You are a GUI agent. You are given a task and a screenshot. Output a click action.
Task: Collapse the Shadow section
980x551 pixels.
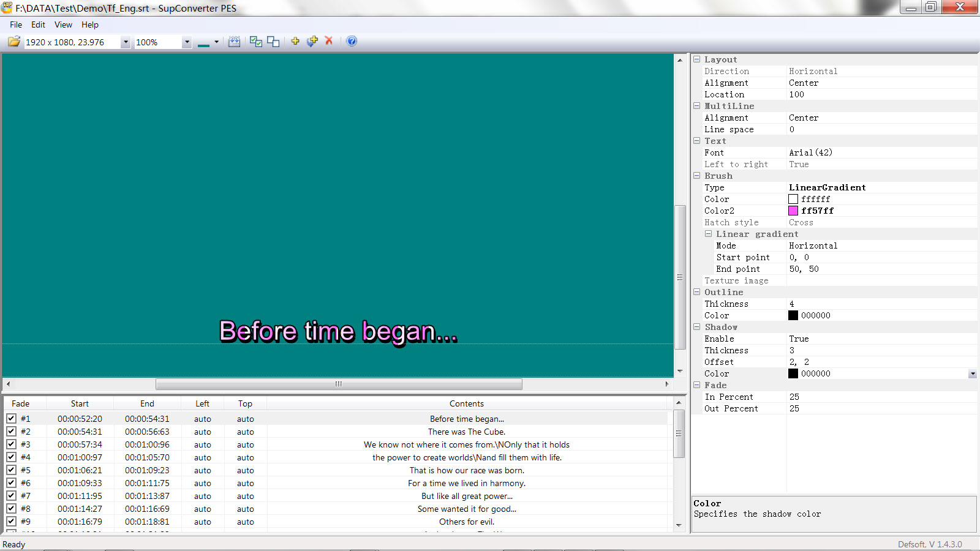696,327
